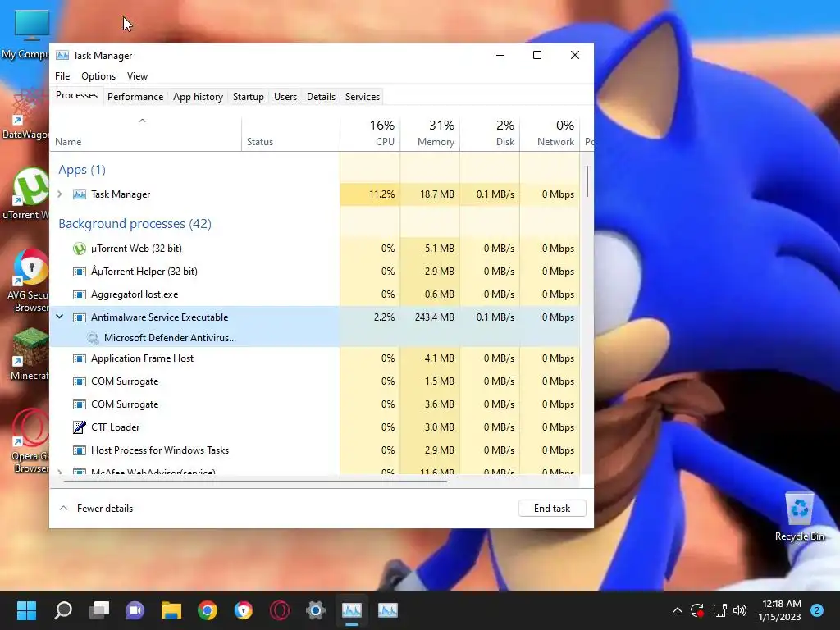Expand the McAfee WebAdvisor service row
This screenshot has width=840, height=630.
(60, 472)
